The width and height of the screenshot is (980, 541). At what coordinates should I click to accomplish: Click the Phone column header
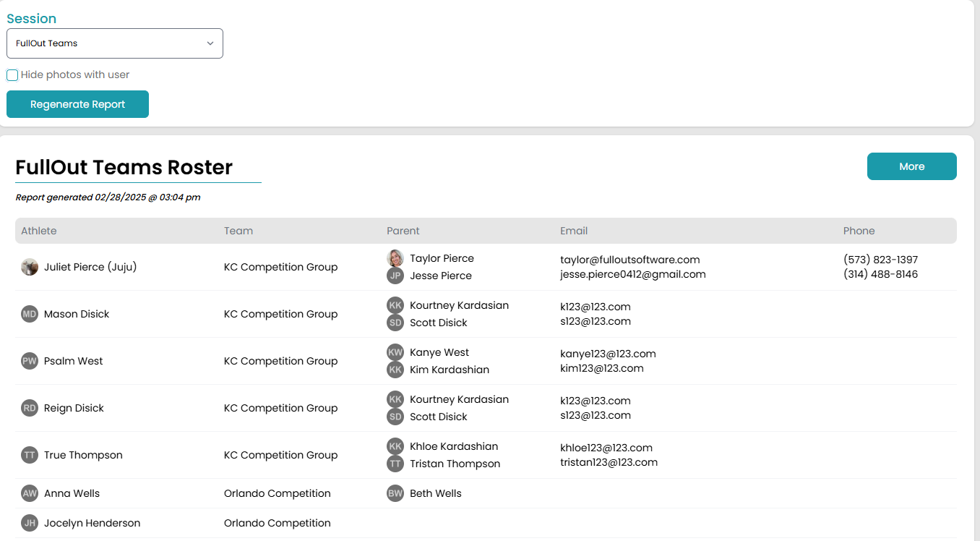click(859, 231)
